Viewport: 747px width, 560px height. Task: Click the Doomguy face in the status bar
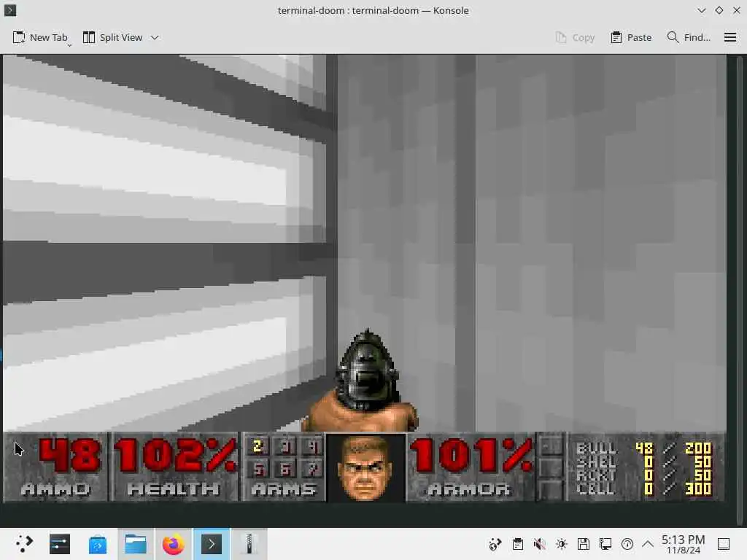coord(365,467)
